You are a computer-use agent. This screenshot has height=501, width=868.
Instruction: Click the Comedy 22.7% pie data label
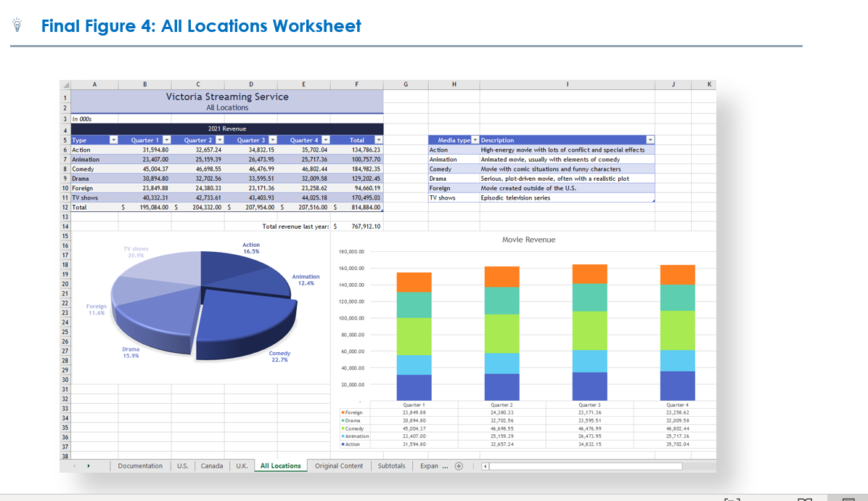click(x=279, y=357)
